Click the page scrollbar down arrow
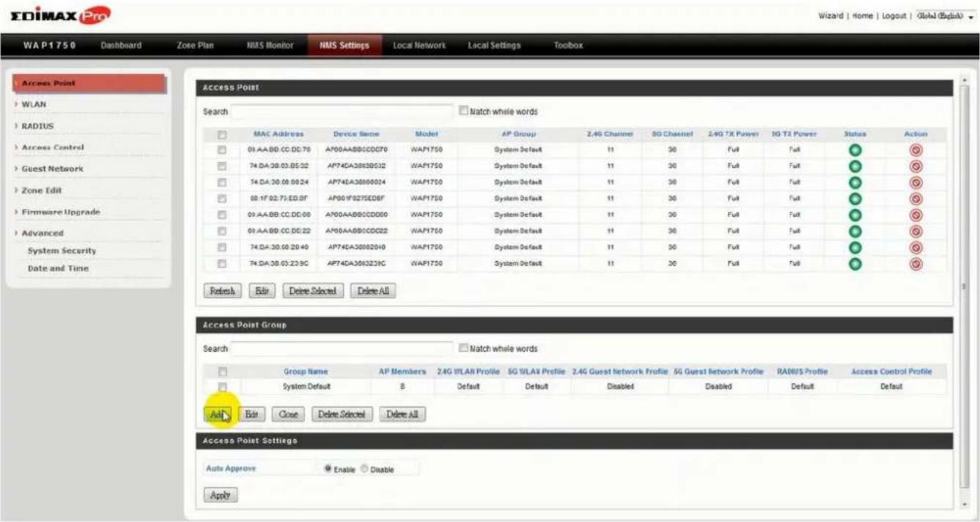980x522 pixels. pos(965,504)
